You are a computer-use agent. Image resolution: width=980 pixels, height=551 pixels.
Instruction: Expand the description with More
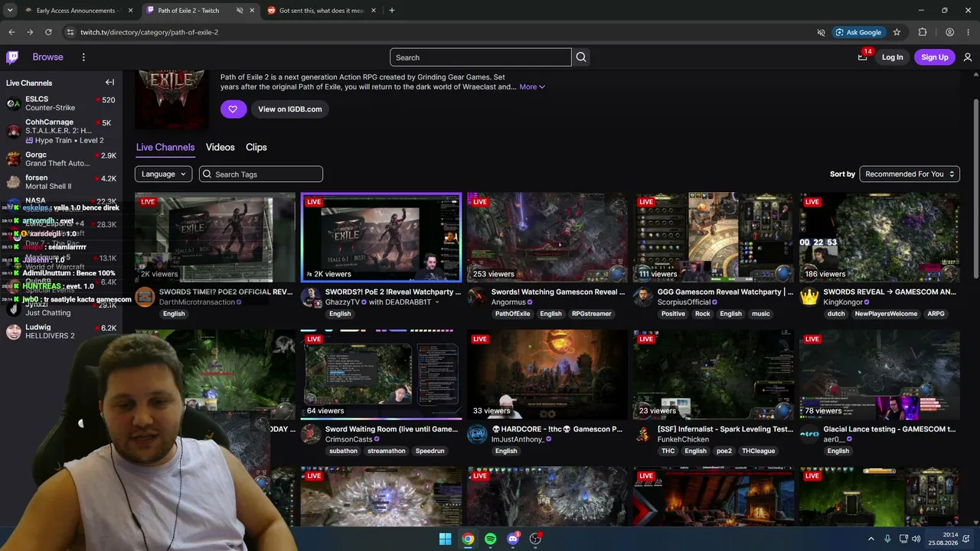[x=532, y=87]
